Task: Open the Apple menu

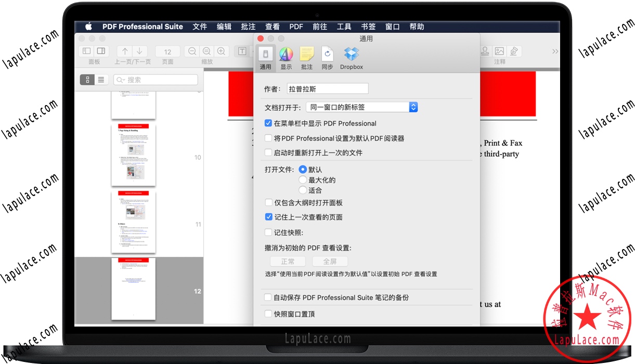Action: pos(88,27)
